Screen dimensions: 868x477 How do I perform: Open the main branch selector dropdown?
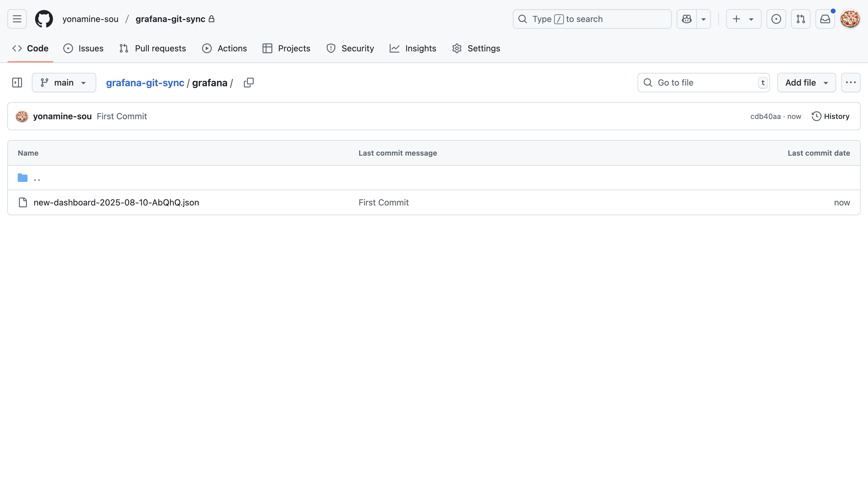coord(64,83)
